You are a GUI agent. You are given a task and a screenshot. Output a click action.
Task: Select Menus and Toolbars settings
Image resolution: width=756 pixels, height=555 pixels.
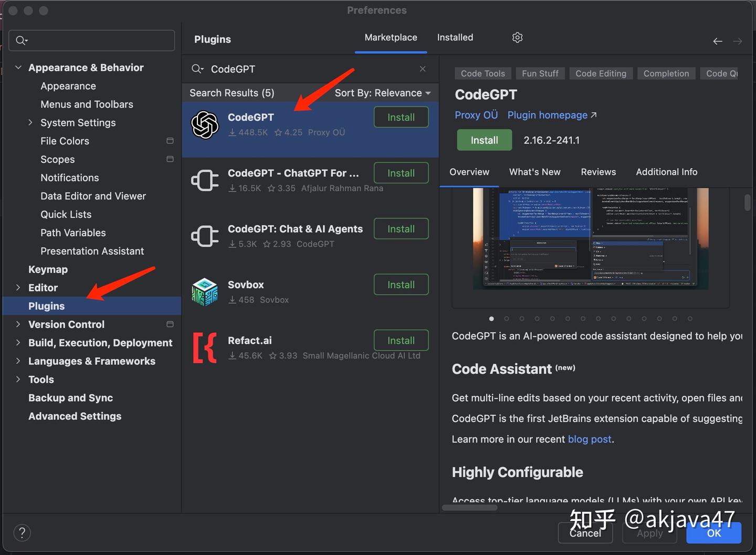87,104
